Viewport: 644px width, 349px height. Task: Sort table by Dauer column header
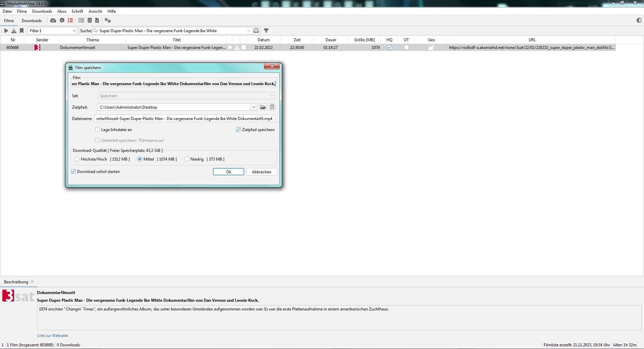pos(331,40)
